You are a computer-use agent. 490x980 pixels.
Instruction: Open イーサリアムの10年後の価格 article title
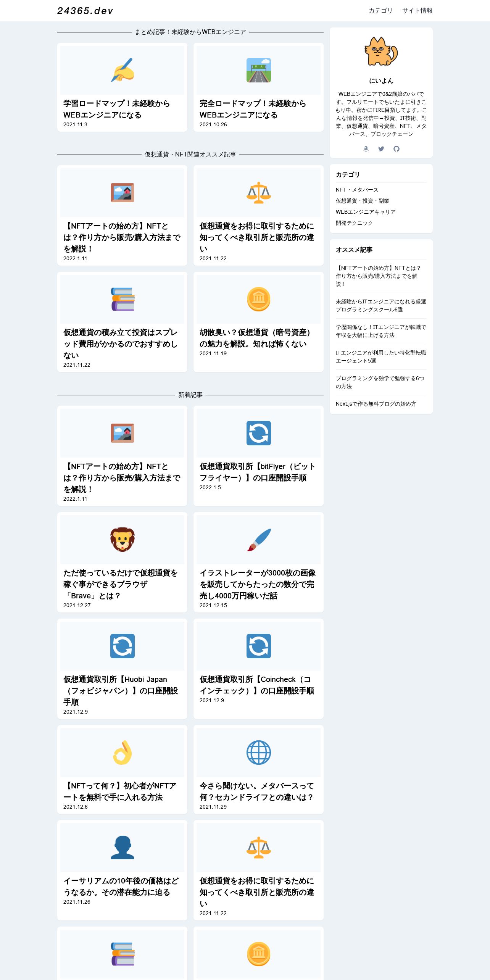(x=121, y=887)
